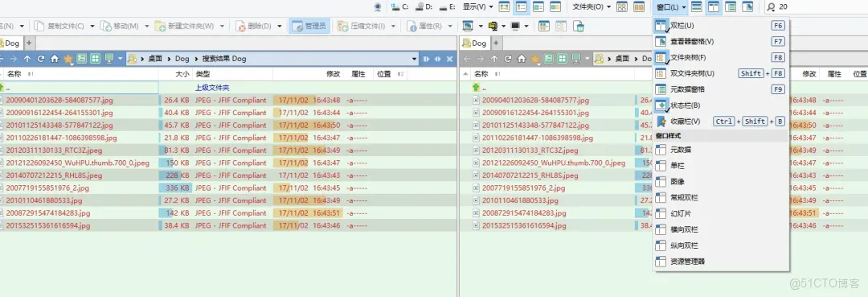Click the 删除(D) delete button
Viewport: 868px width, 297px height.
pos(254,26)
